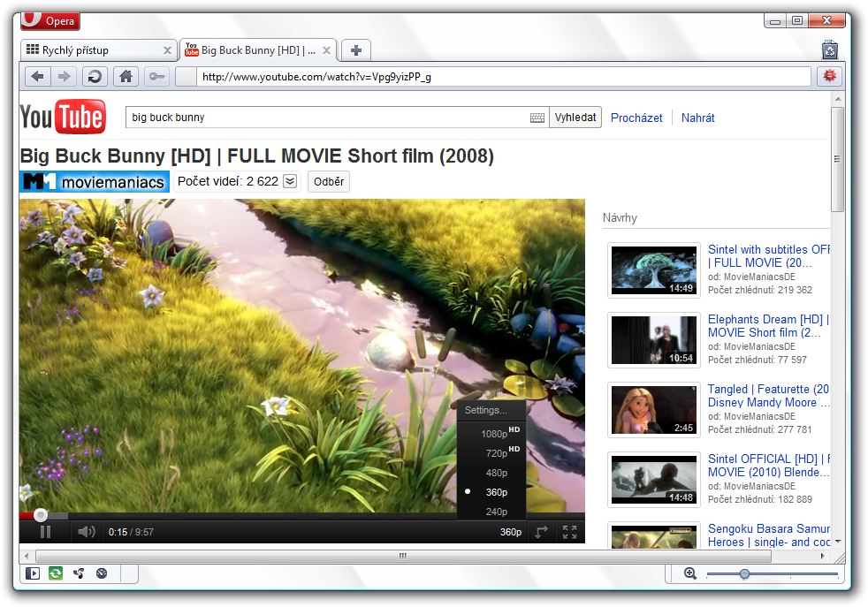
Task: Reload the current page
Action: (x=95, y=76)
